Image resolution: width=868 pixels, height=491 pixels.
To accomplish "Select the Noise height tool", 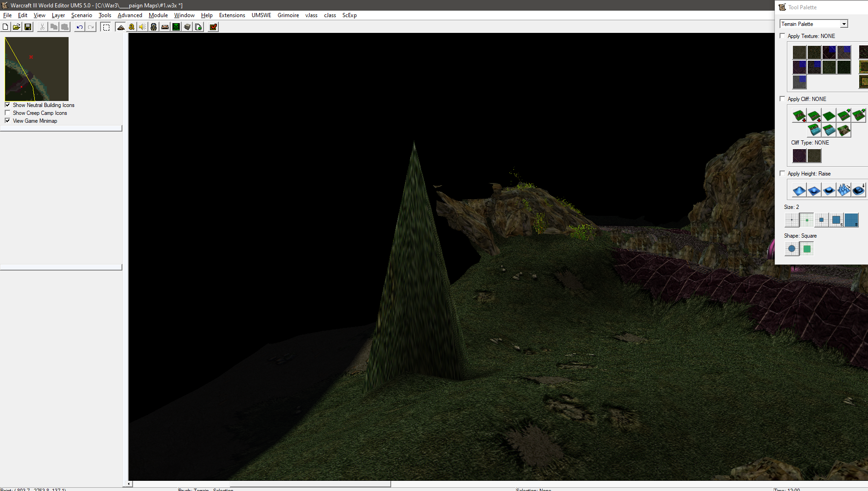I will coord(844,190).
